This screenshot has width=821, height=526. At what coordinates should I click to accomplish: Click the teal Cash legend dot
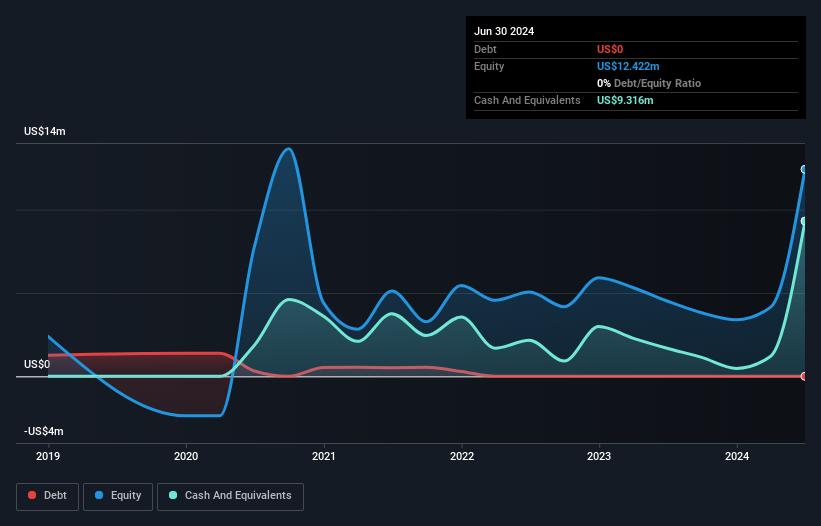coord(173,495)
